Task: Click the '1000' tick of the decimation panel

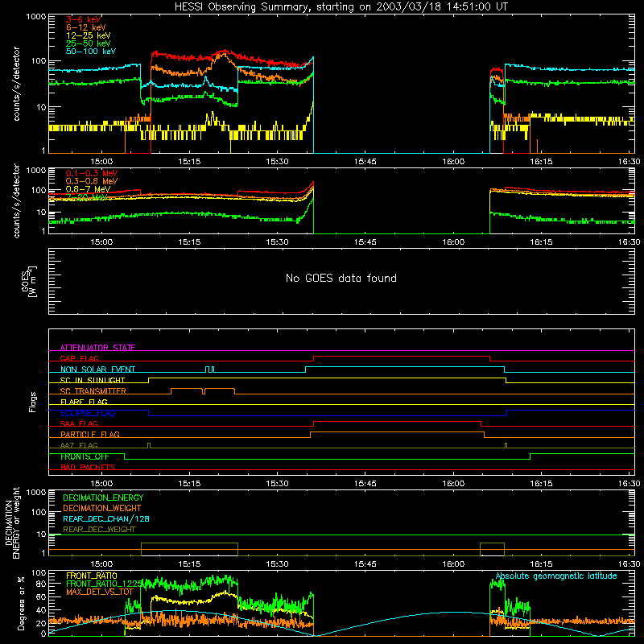Action: point(36,492)
